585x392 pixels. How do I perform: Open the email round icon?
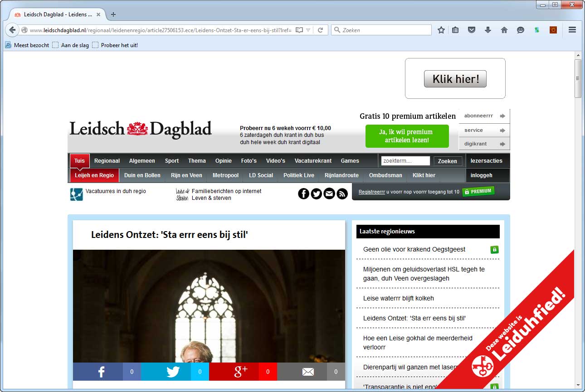(x=329, y=194)
